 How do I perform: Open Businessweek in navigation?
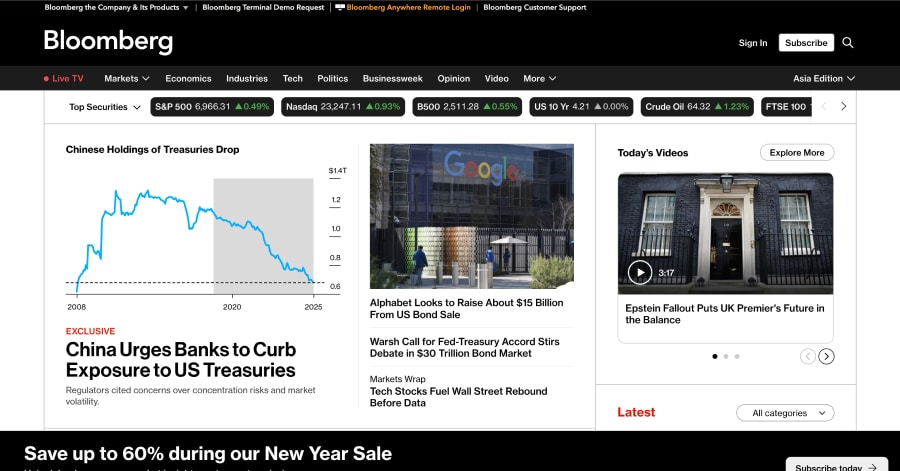[393, 79]
